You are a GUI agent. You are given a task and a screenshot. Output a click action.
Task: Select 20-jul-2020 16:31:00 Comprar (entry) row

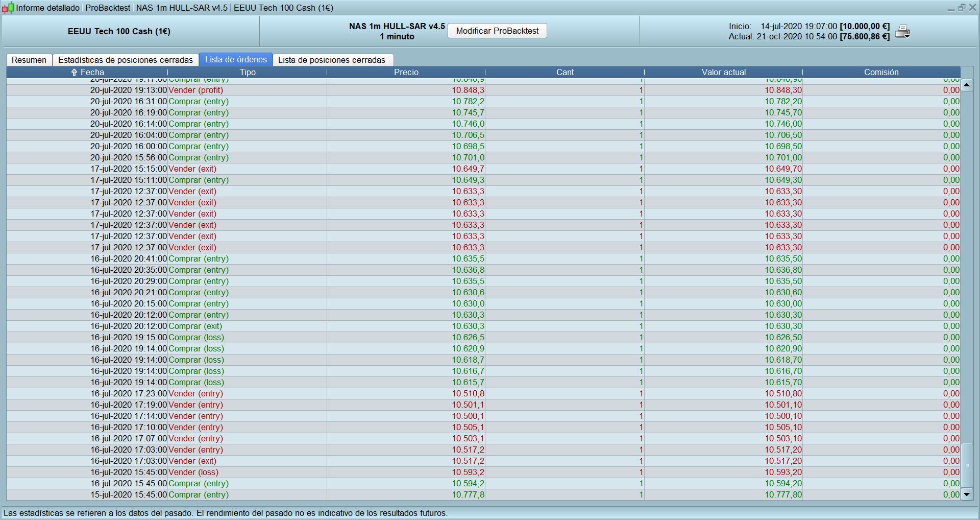[483, 101]
